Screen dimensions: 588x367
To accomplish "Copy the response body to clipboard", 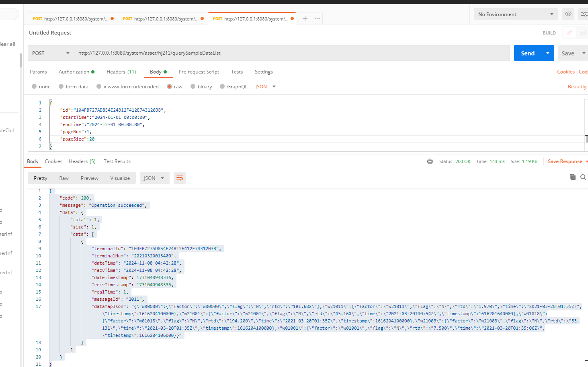I will pos(572,177).
